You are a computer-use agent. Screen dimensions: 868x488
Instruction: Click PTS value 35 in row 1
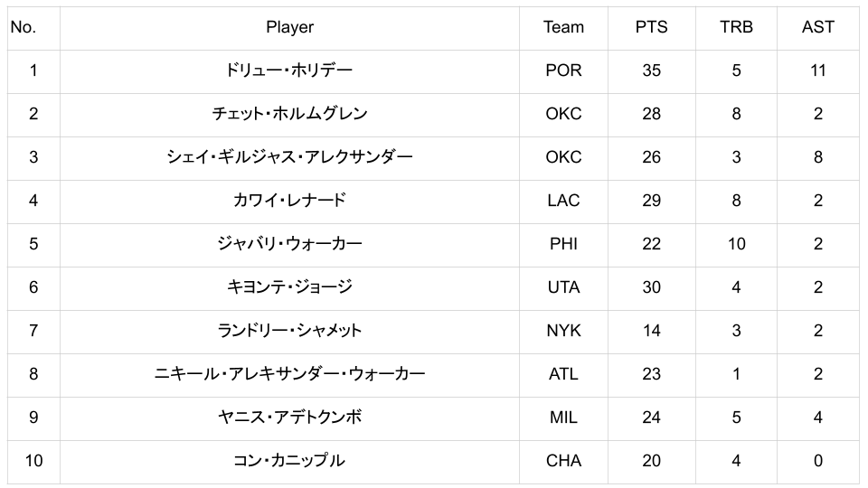pyautogui.click(x=651, y=70)
